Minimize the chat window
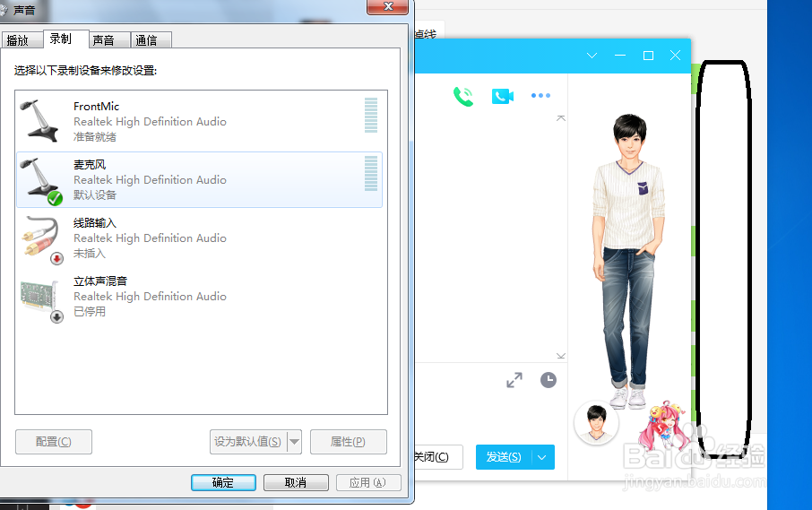 point(620,56)
